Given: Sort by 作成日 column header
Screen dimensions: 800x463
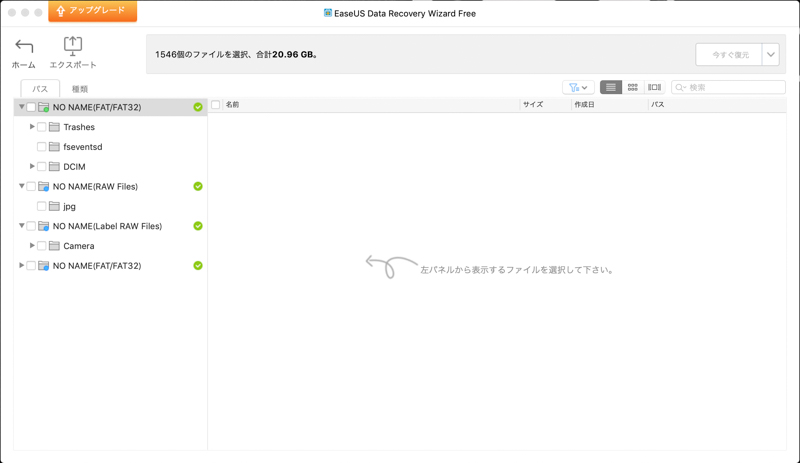Looking at the screenshot, I should (584, 105).
